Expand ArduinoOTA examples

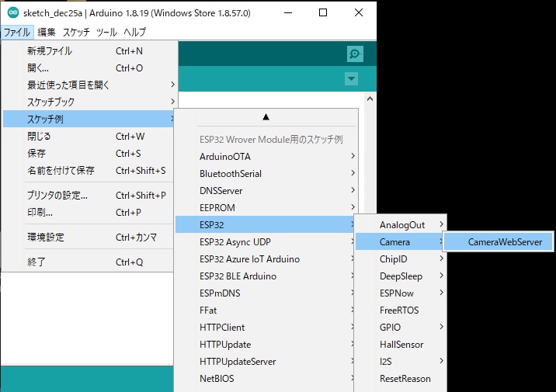[266, 156]
